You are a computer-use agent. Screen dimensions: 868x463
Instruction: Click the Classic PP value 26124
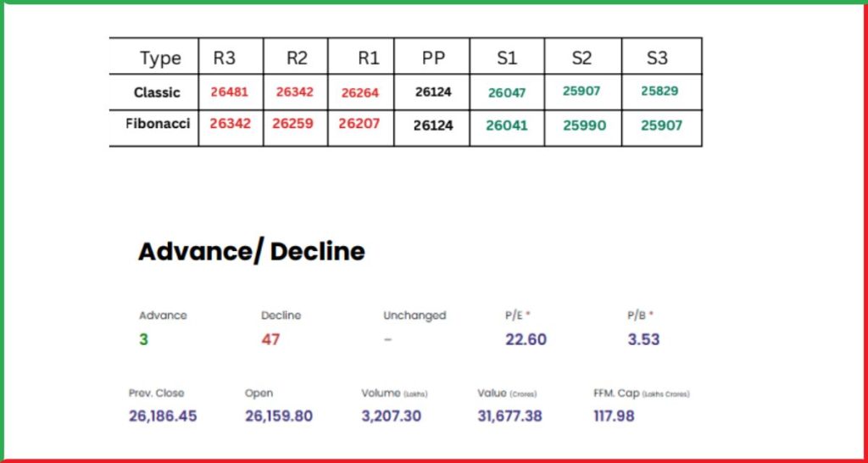click(x=433, y=92)
